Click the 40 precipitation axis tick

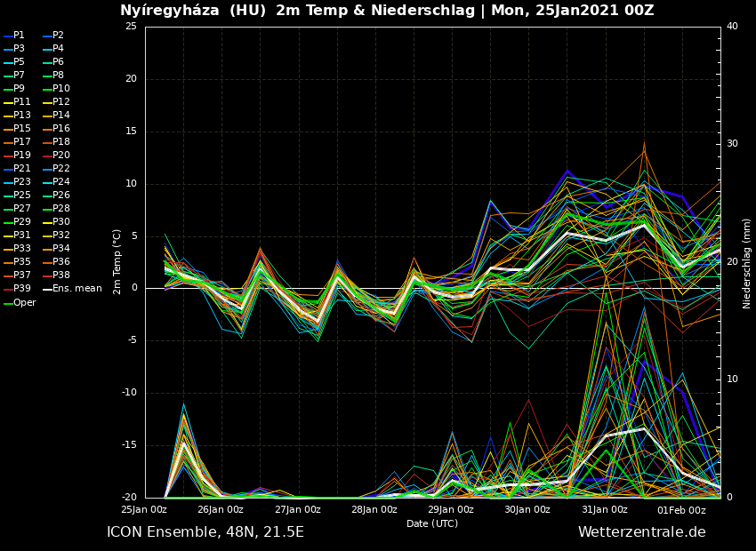(x=732, y=27)
